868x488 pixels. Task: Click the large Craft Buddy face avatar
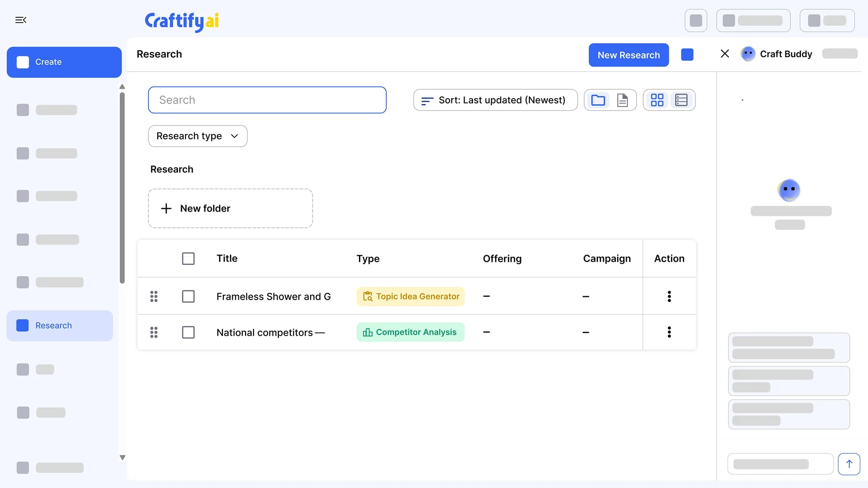[x=789, y=190]
